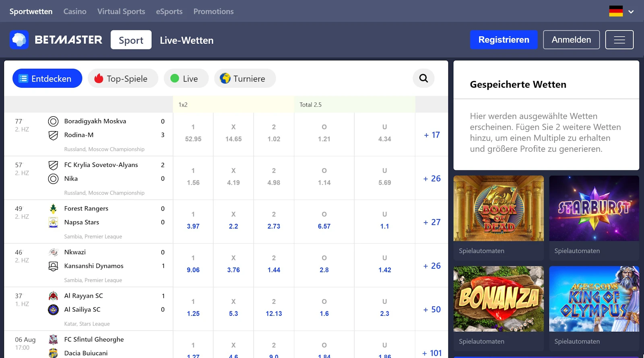Expand +50 more markets for Al Rayyan
Screen dimensions: 644x358
(431, 309)
